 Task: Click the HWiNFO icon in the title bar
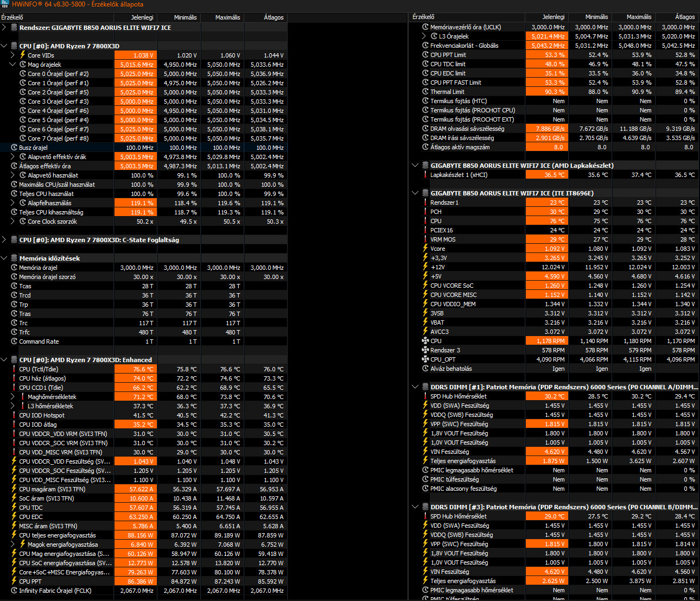[x=5, y=4]
